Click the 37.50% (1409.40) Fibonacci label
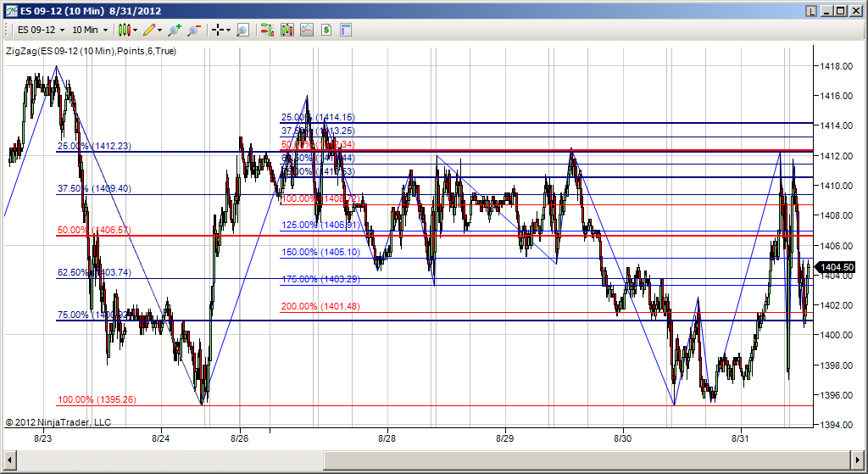 click(x=94, y=189)
